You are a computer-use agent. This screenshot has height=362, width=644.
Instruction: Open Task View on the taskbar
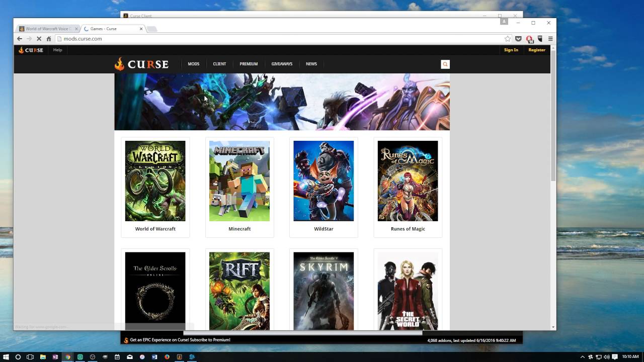[30, 357]
